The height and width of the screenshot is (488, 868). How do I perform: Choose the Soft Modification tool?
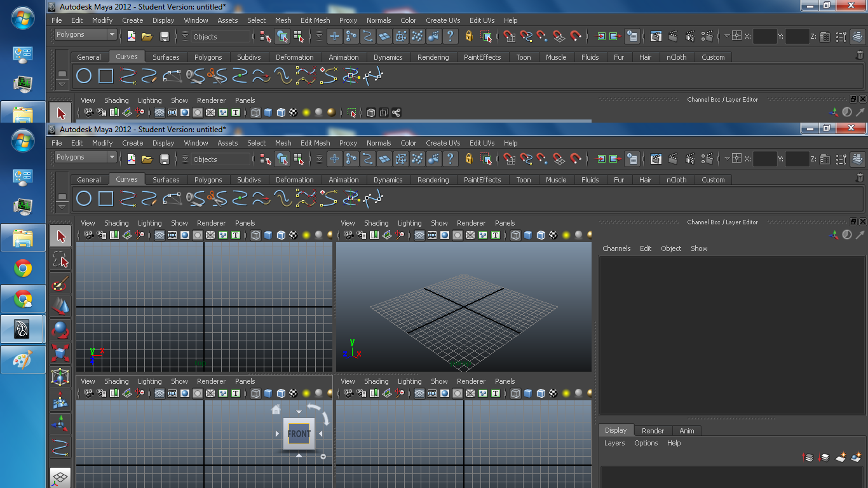60,401
